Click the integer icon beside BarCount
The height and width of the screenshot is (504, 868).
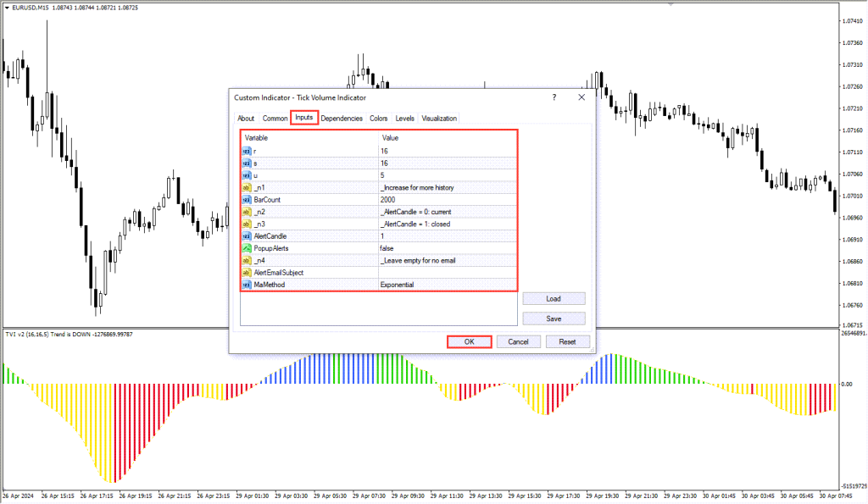coord(247,200)
